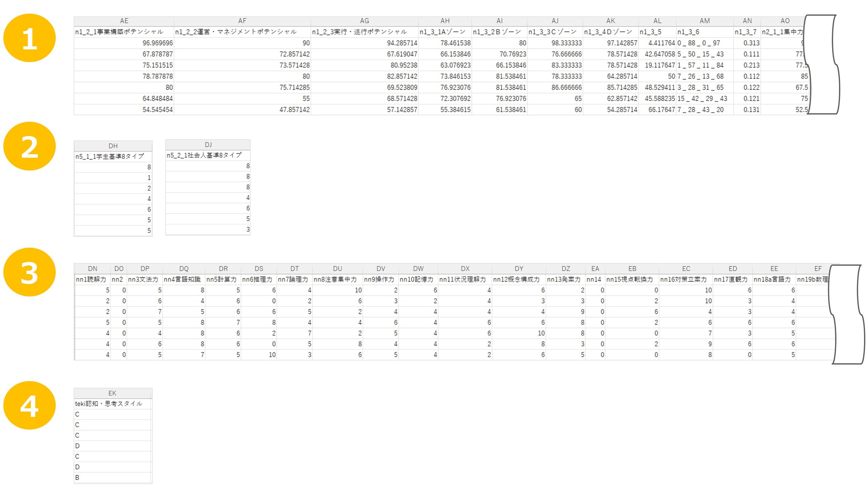The width and height of the screenshot is (868, 488).
Task: Select the nn13発案力 header cell
Action: click(566, 280)
